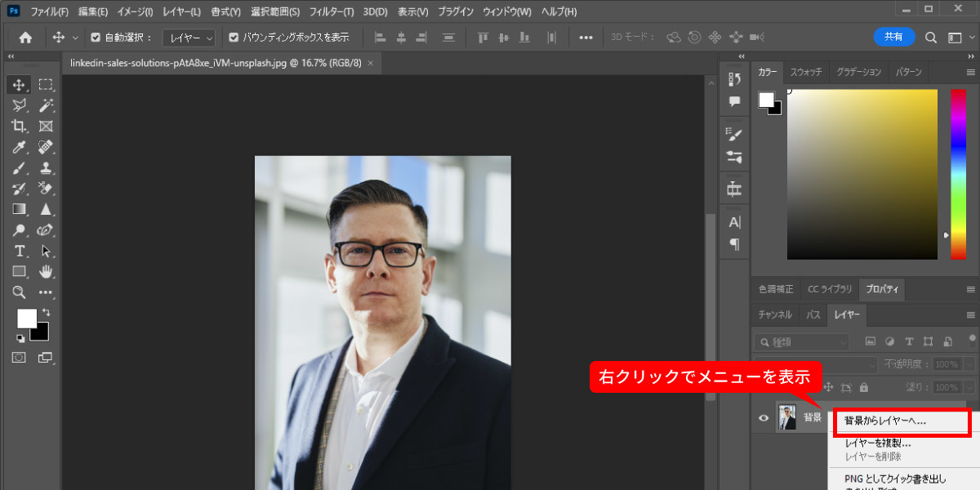The height and width of the screenshot is (490, 980).
Task: Open the 不透明度 opacity dropdown arrow
Action: [969, 364]
